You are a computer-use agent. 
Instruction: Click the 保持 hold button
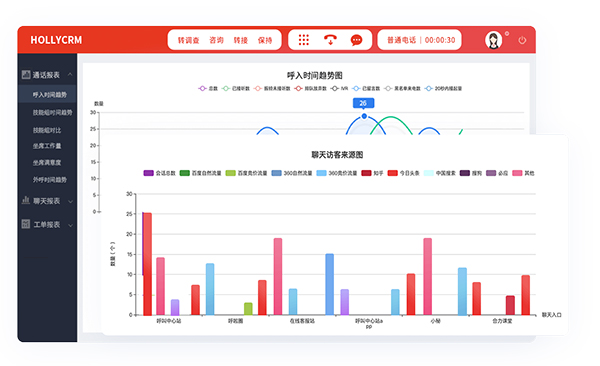click(265, 40)
